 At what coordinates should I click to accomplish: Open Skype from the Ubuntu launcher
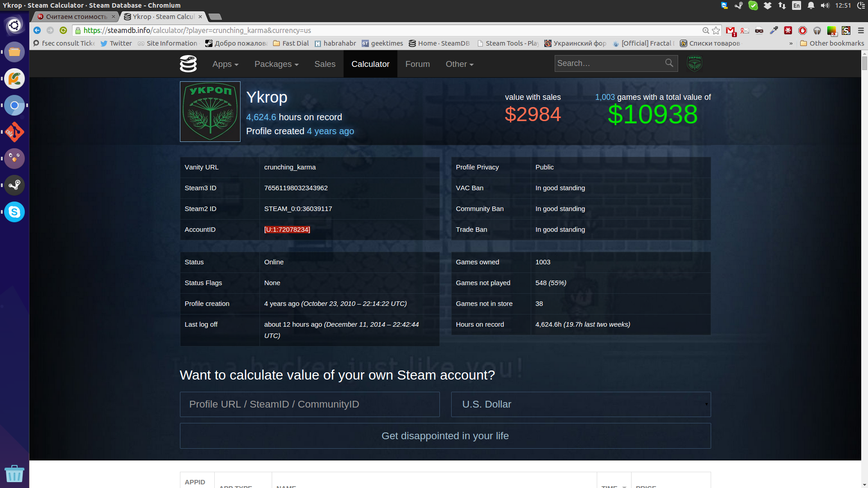coord(14,212)
